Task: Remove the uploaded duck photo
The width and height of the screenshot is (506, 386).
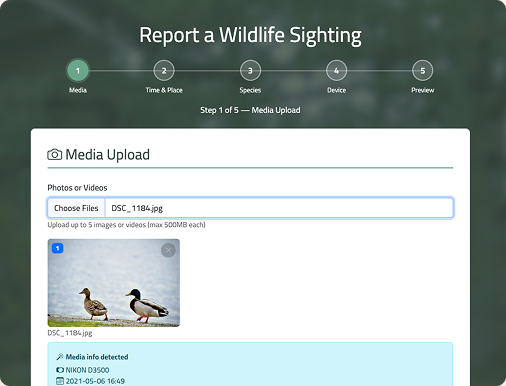Action: [x=168, y=250]
